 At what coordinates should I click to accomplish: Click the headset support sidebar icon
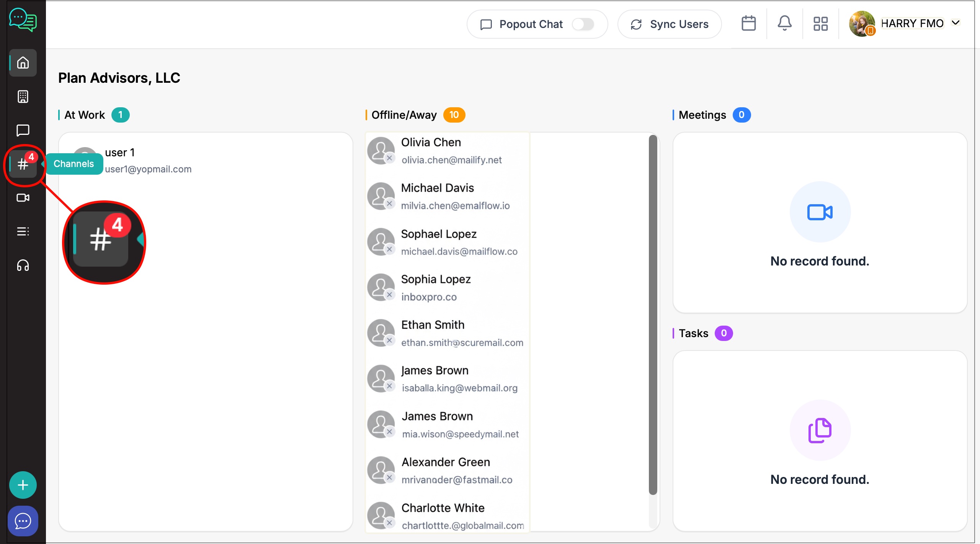23,265
